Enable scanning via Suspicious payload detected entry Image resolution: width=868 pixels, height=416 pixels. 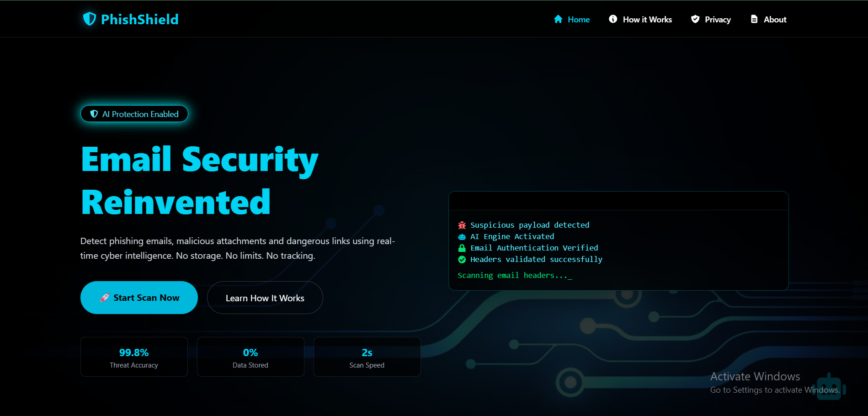tap(530, 224)
